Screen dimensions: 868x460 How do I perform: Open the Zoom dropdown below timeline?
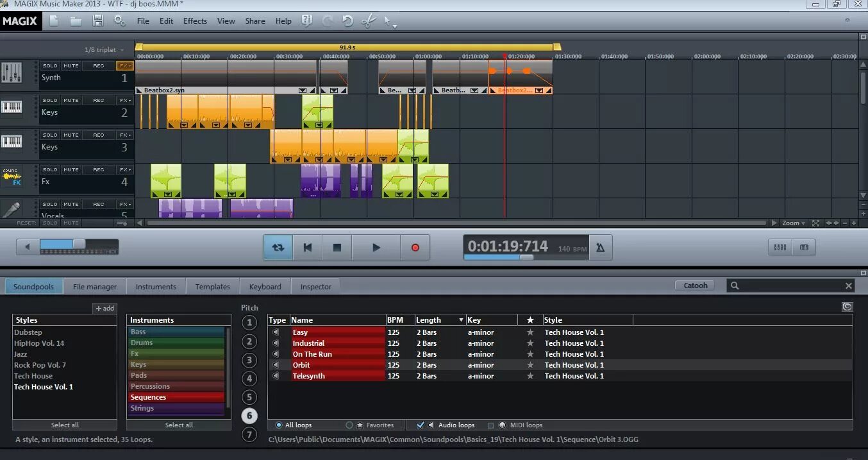click(794, 223)
